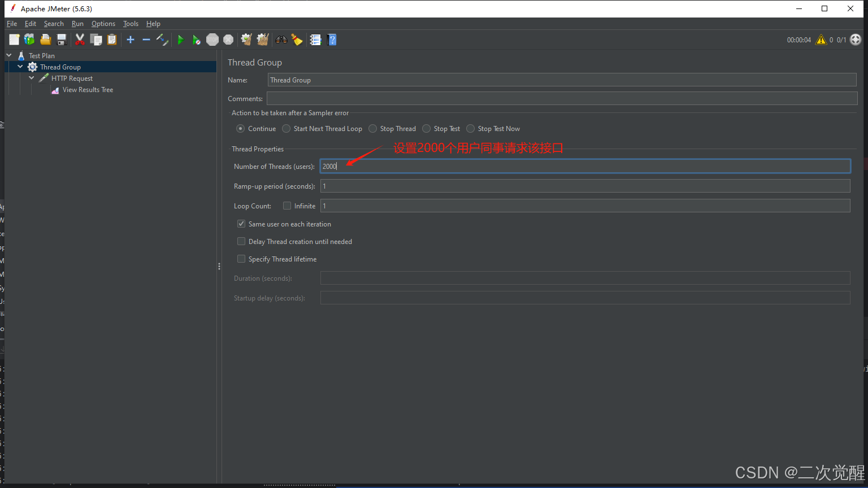Click the Ramp-up period field
The width and height of the screenshot is (868, 488).
click(585, 186)
